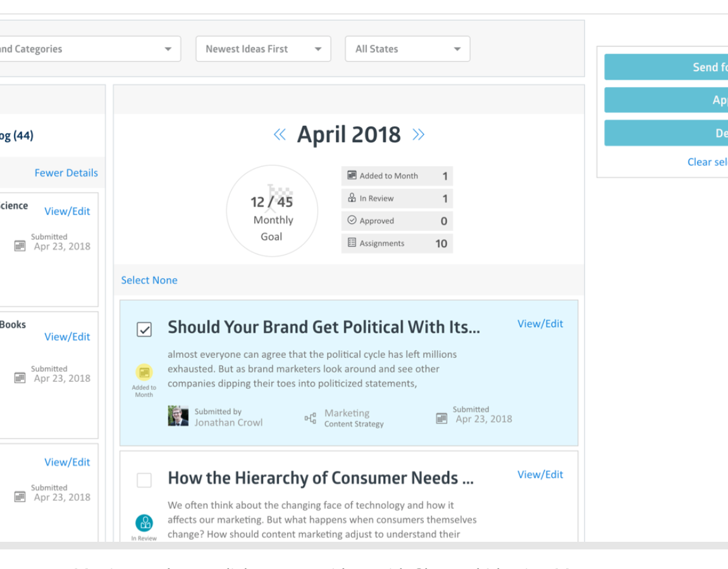This screenshot has width=728, height=569.
Task: Open View/Edit in the Science backlog card
Action: click(67, 211)
